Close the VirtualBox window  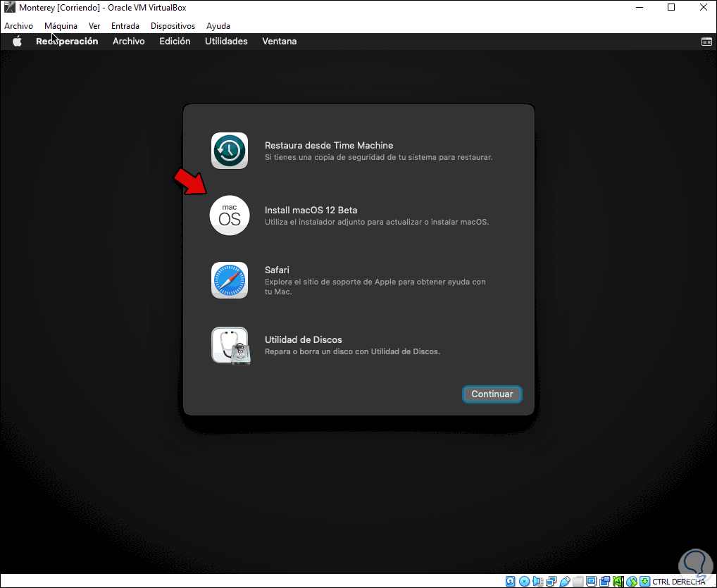coord(704,7)
